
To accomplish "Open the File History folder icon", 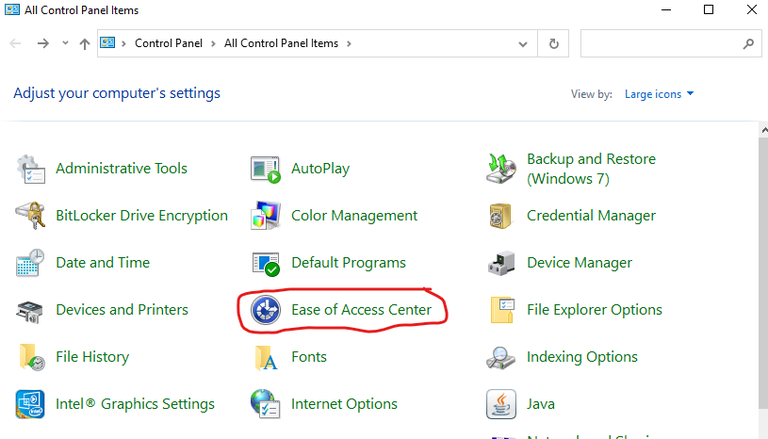I will [x=32, y=357].
